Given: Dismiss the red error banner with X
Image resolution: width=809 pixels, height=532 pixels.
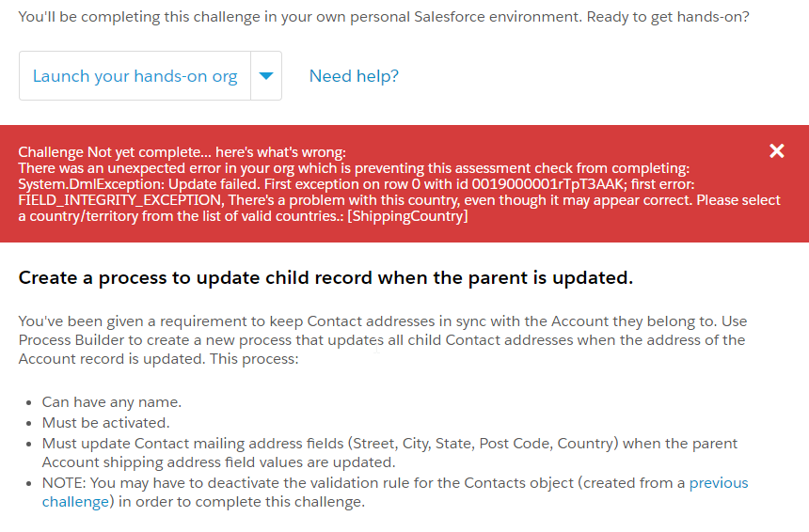Looking at the screenshot, I should click(x=776, y=151).
